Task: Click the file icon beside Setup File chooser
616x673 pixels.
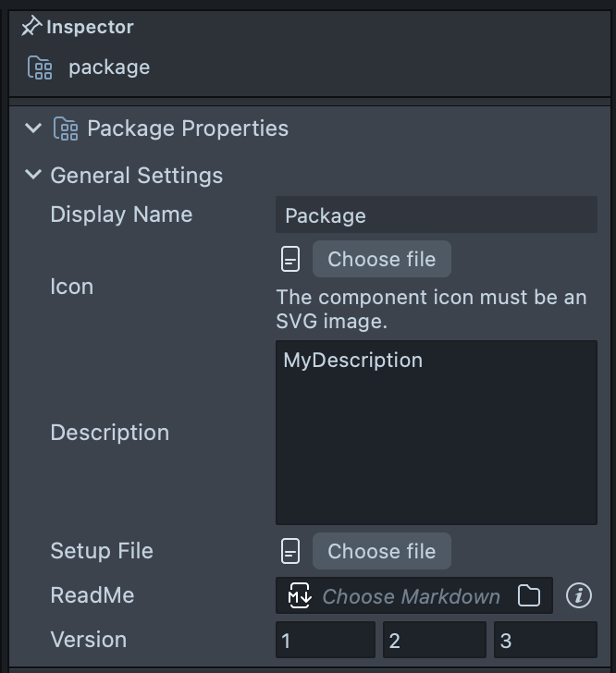Action: pyautogui.click(x=290, y=552)
